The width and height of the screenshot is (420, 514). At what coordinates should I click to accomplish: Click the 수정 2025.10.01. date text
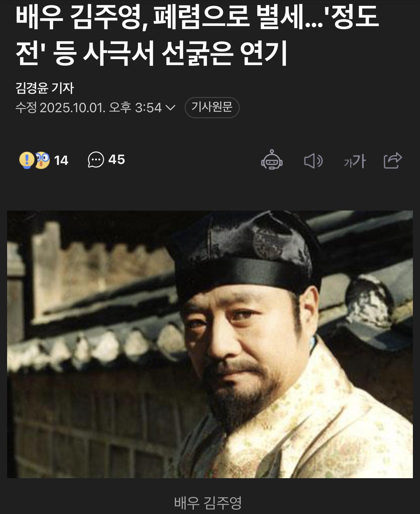61,107
